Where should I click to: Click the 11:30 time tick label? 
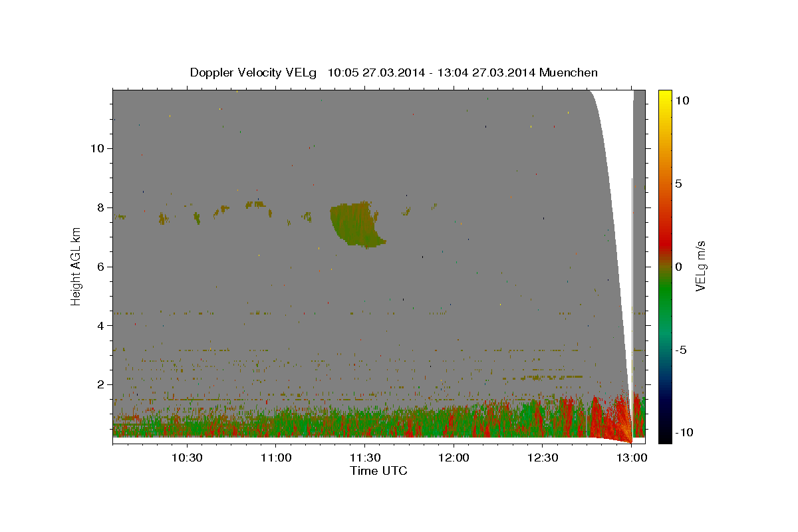click(x=364, y=458)
